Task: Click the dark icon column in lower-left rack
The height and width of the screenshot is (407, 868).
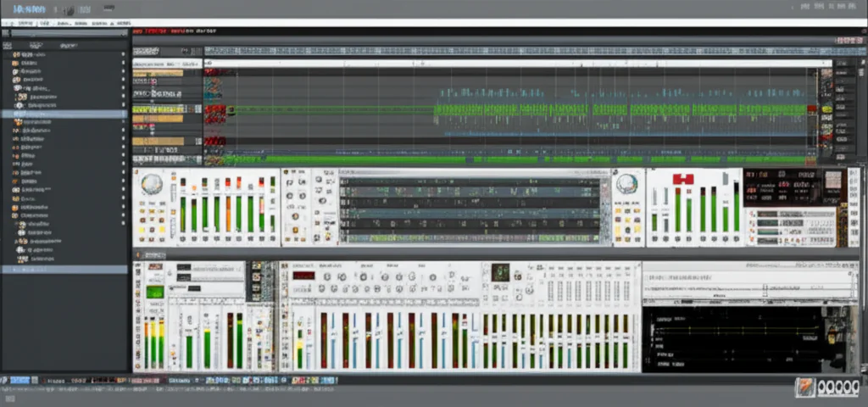Action: pos(256,282)
